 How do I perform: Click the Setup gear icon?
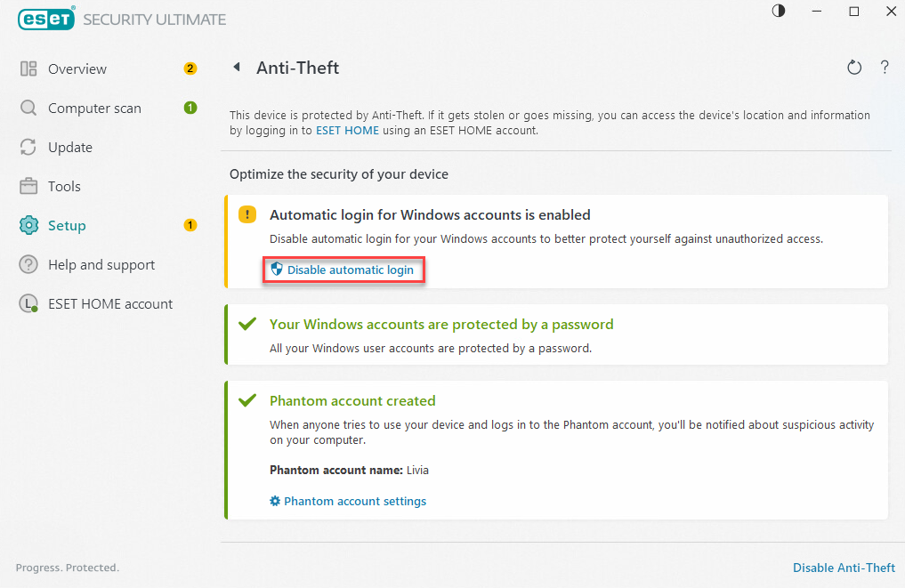click(x=28, y=226)
